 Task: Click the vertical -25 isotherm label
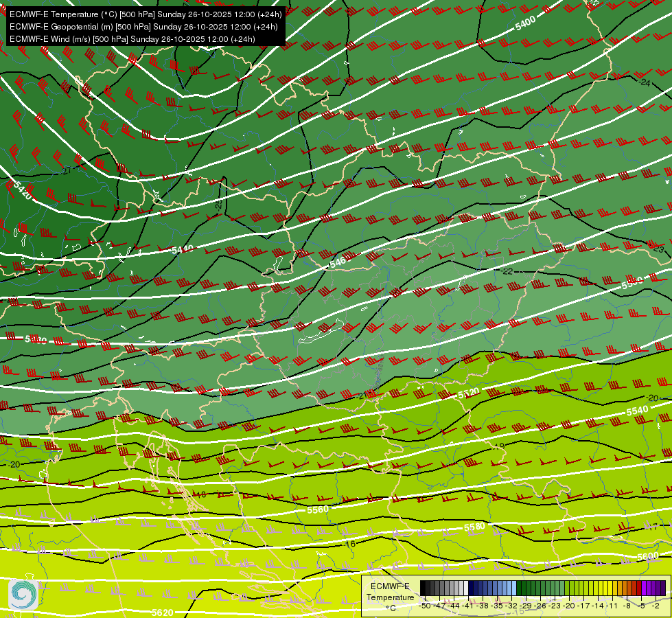[218, 204]
